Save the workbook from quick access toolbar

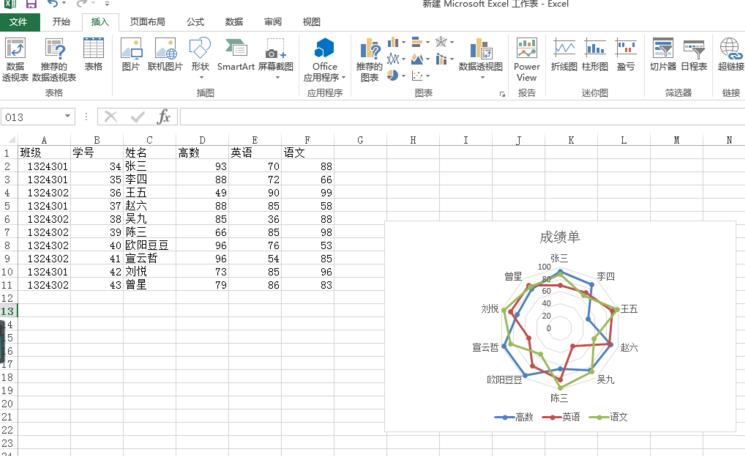pyautogui.click(x=31, y=4)
